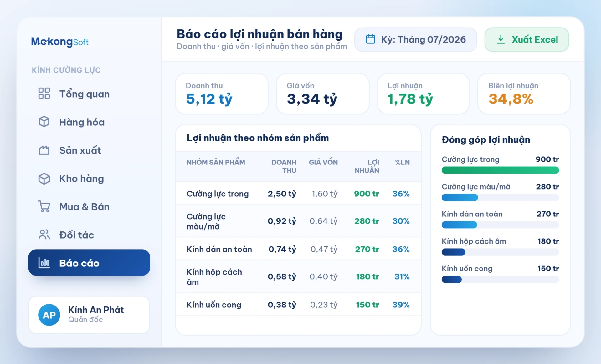Click the Kính dán an toàn contribution bar

tap(500, 225)
